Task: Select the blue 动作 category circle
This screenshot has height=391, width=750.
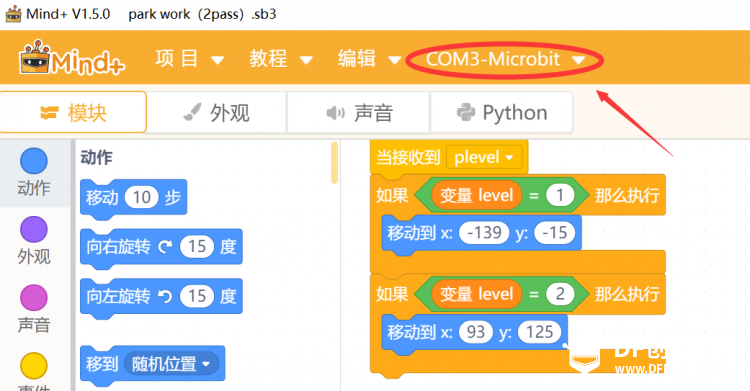Action: [x=33, y=161]
